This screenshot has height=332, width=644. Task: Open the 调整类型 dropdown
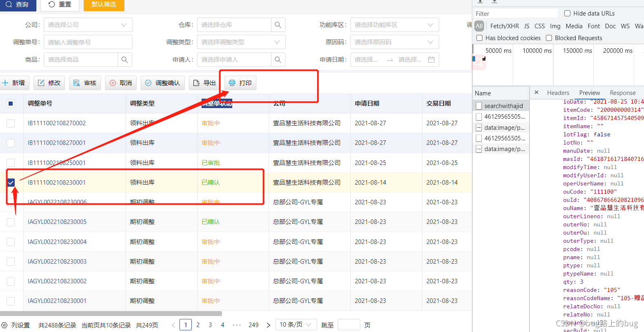(241, 42)
